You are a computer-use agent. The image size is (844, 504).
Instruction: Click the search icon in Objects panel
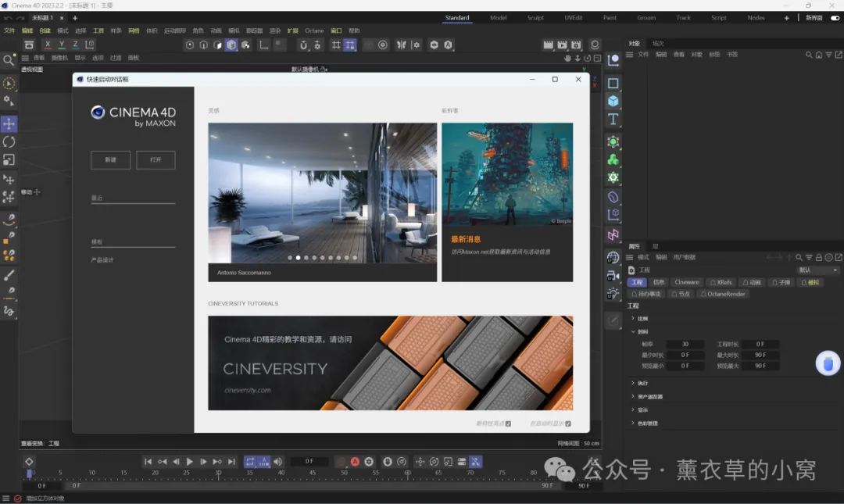809,55
